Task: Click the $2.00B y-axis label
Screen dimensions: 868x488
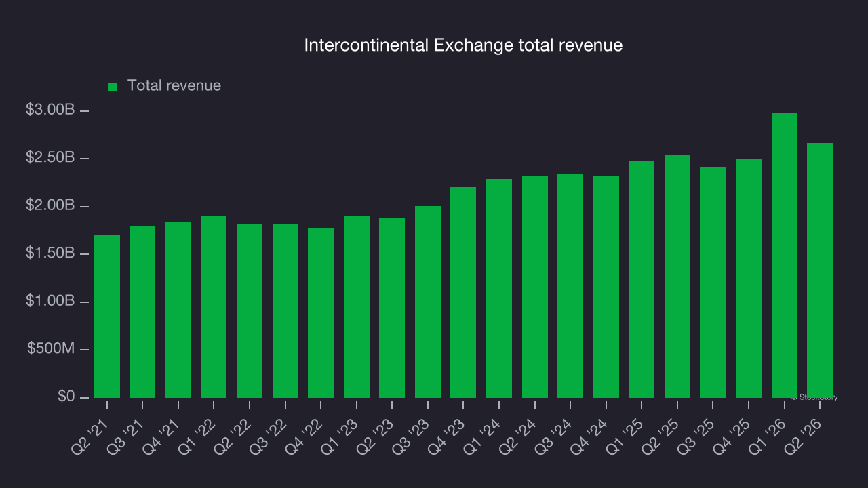Action: [x=50, y=205]
